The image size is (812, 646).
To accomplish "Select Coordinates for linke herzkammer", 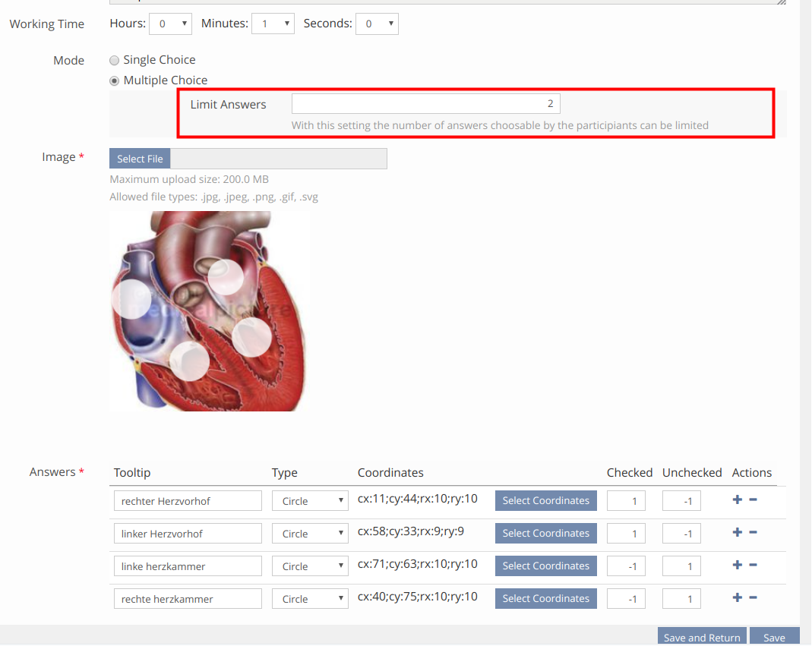I will (545, 566).
